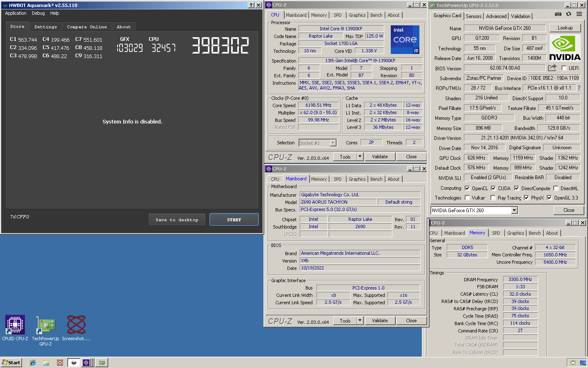
Task: Click the 76CFF0 code in Aquamark
Action: pyautogui.click(x=20, y=217)
